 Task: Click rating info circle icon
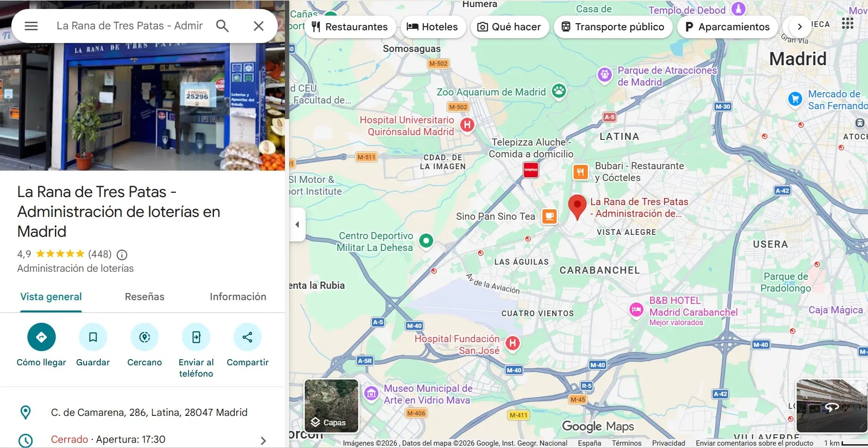click(x=122, y=255)
